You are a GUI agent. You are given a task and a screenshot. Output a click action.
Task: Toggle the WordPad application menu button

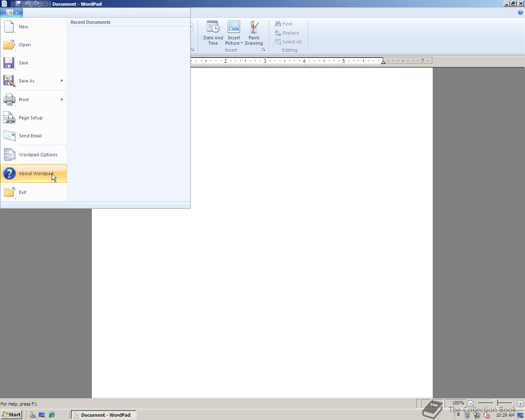[11, 13]
